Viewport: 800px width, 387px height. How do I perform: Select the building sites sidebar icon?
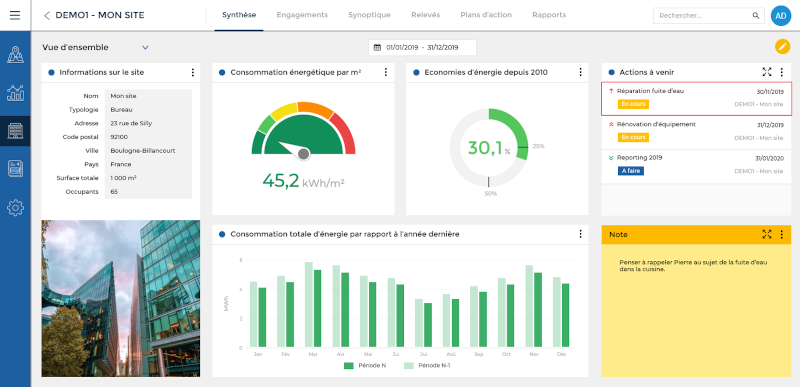point(15,131)
